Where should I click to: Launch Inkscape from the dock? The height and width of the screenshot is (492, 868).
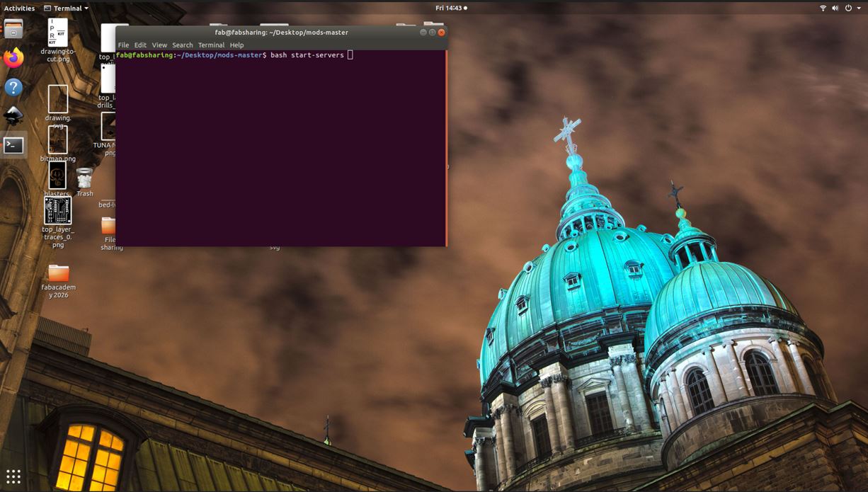pos(13,116)
